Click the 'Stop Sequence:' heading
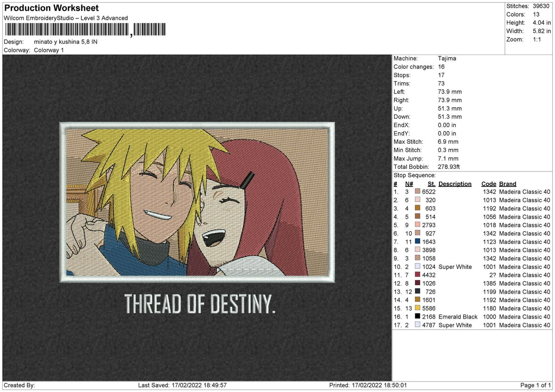The image size is (555, 392). click(414, 175)
